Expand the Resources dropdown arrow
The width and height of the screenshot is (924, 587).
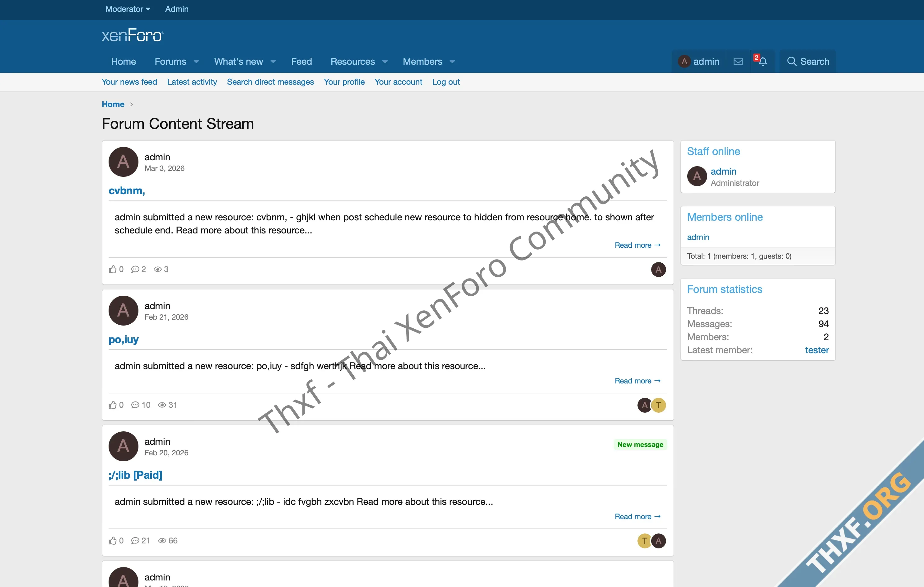point(385,62)
